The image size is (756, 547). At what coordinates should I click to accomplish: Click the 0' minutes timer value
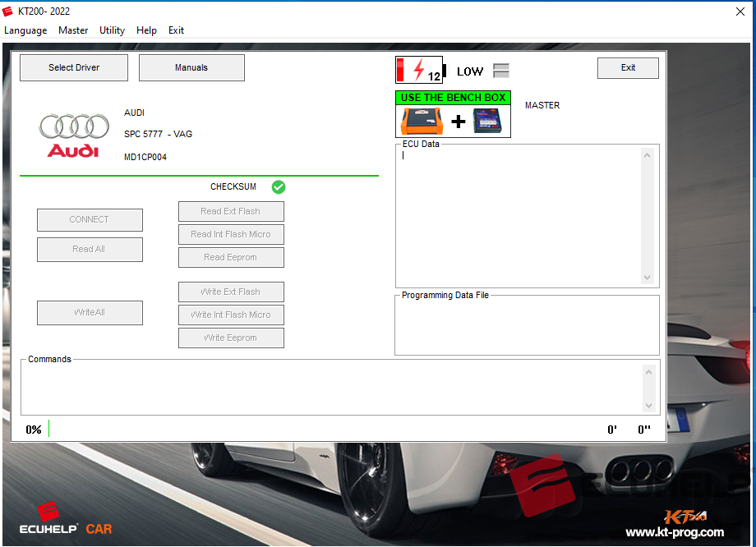(612, 430)
